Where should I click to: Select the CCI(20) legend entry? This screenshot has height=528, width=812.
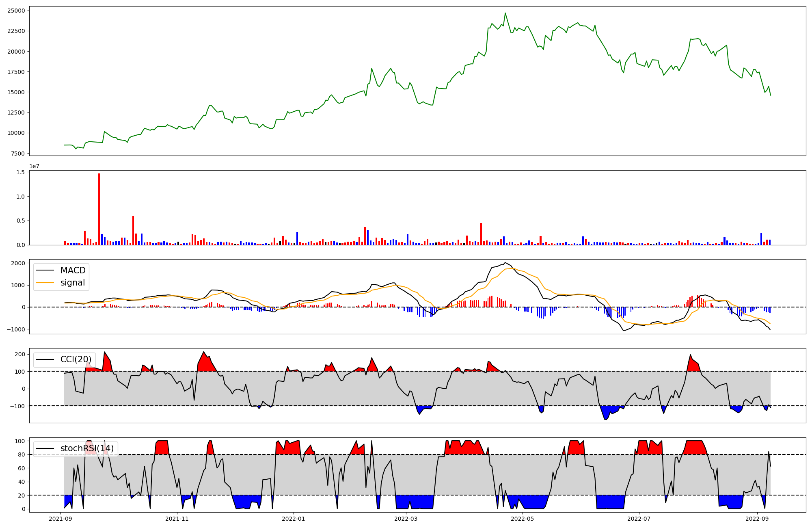76,359
